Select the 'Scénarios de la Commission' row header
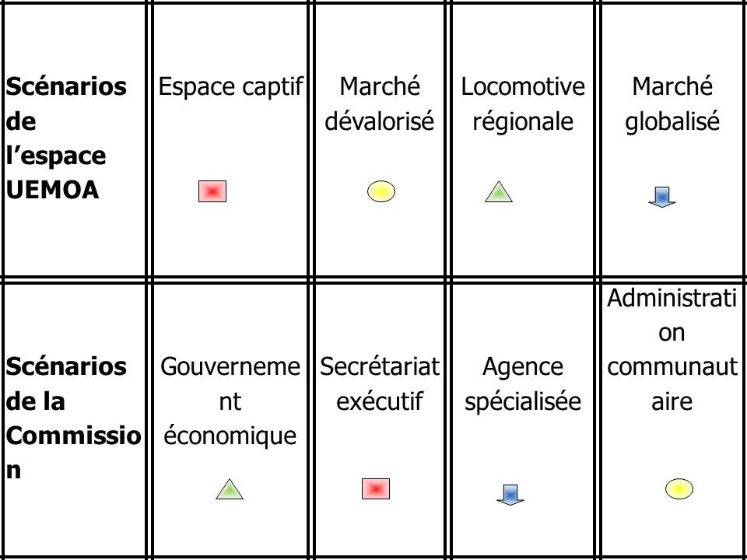The width and height of the screenshot is (747, 560). tap(73, 418)
